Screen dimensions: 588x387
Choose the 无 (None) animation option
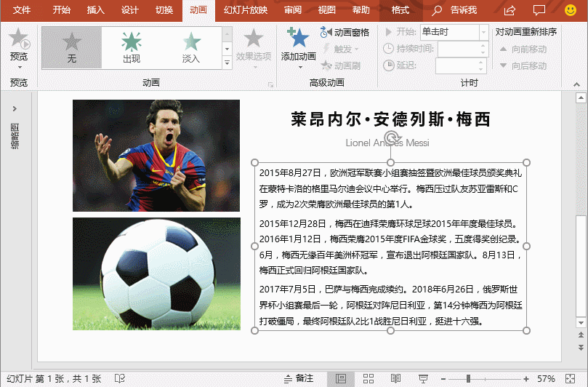click(71, 47)
